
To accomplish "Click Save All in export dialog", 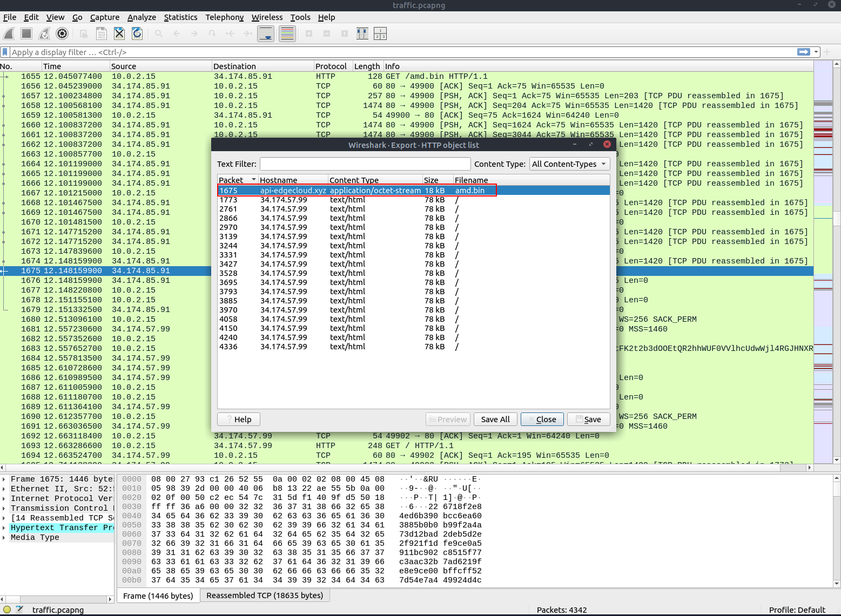I will coord(495,419).
